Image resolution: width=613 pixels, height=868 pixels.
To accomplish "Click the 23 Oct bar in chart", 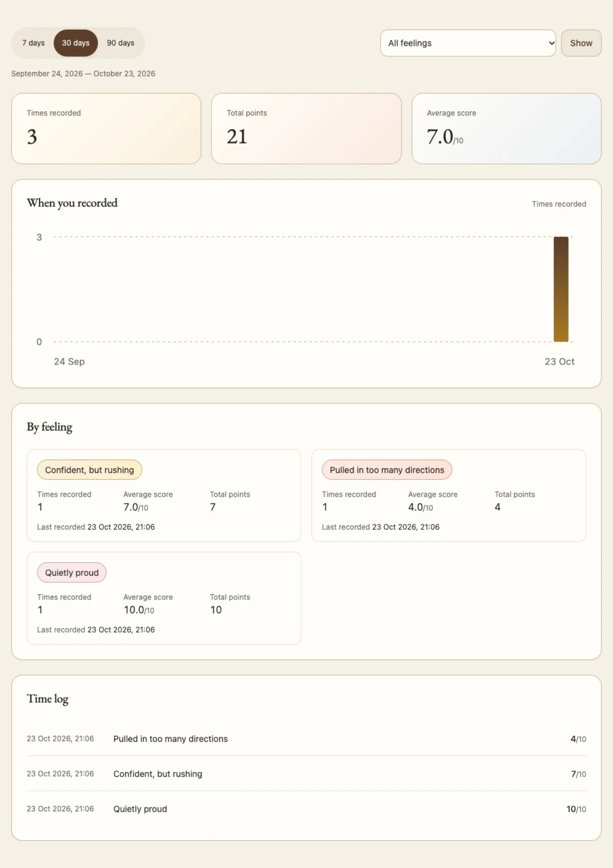I will click(x=561, y=289).
